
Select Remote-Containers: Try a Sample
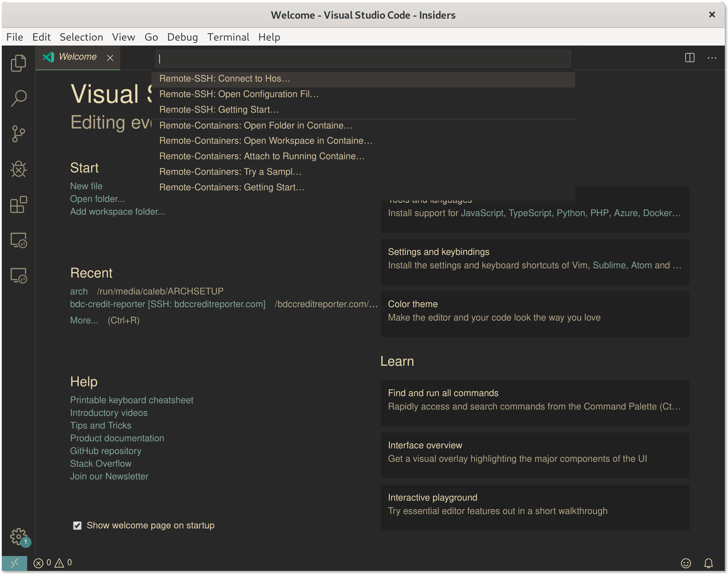(363, 172)
